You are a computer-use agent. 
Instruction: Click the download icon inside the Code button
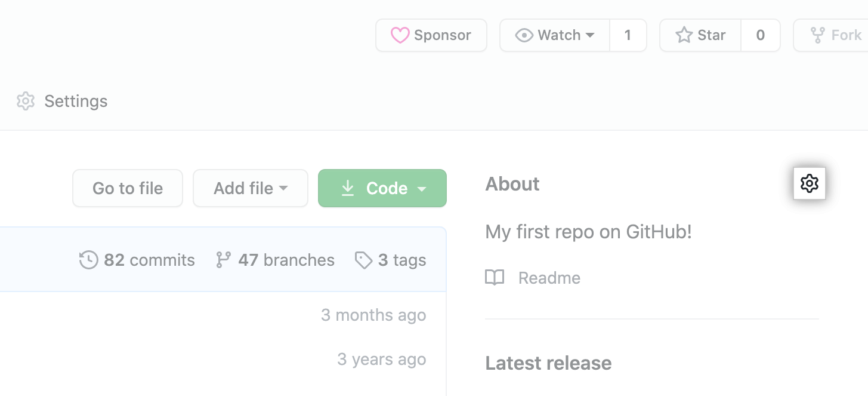coord(348,188)
